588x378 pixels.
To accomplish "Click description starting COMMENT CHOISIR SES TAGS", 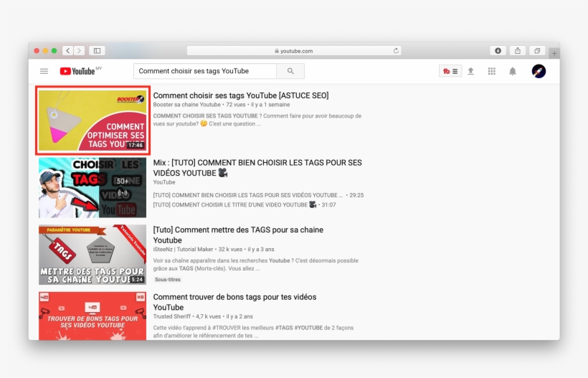I will [x=257, y=120].
